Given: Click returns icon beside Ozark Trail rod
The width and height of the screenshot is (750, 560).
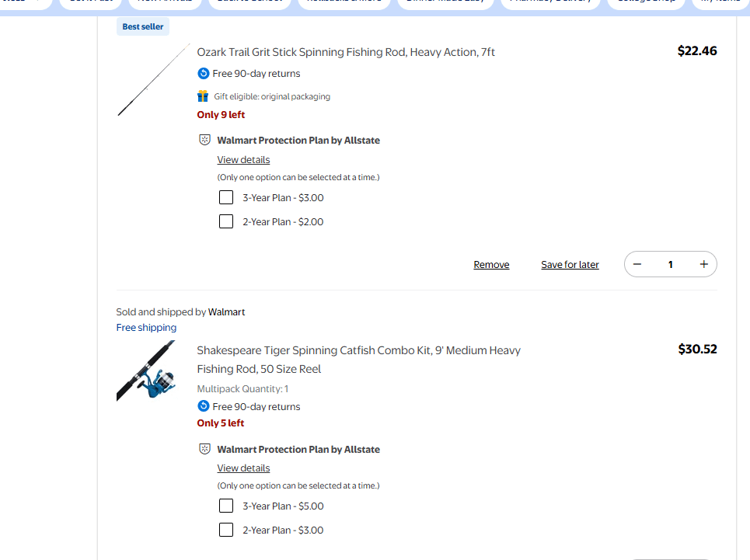Looking at the screenshot, I should tap(204, 74).
